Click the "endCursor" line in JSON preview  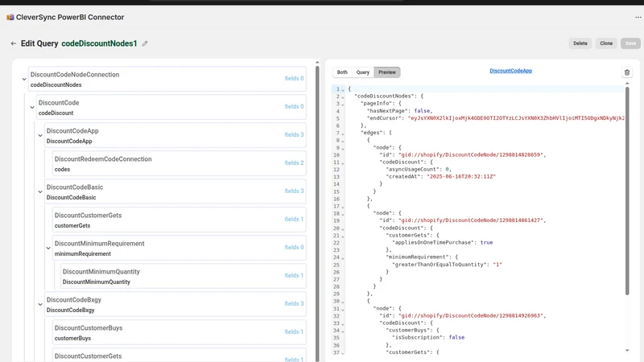[x=495, y=118]
